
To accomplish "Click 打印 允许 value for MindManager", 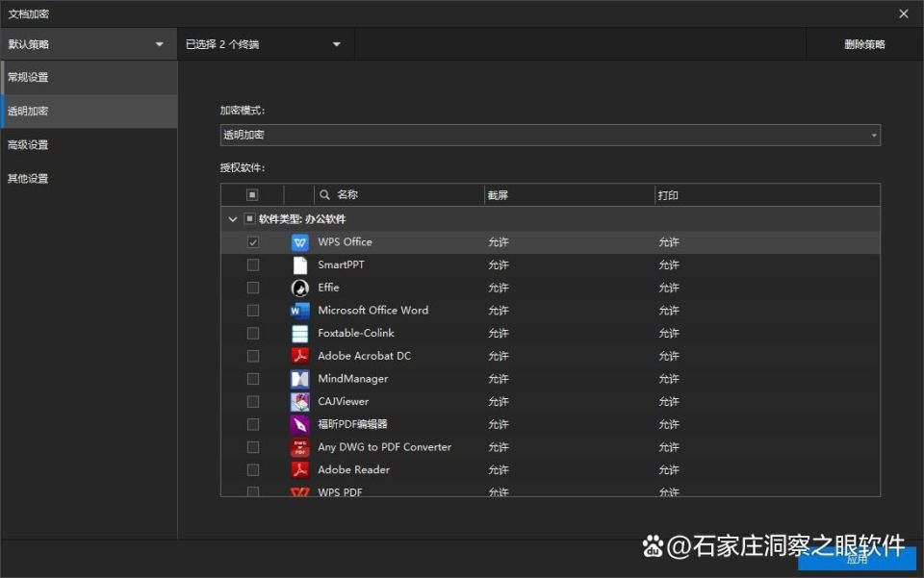I will pyautogui.click(x=669, y=379).
